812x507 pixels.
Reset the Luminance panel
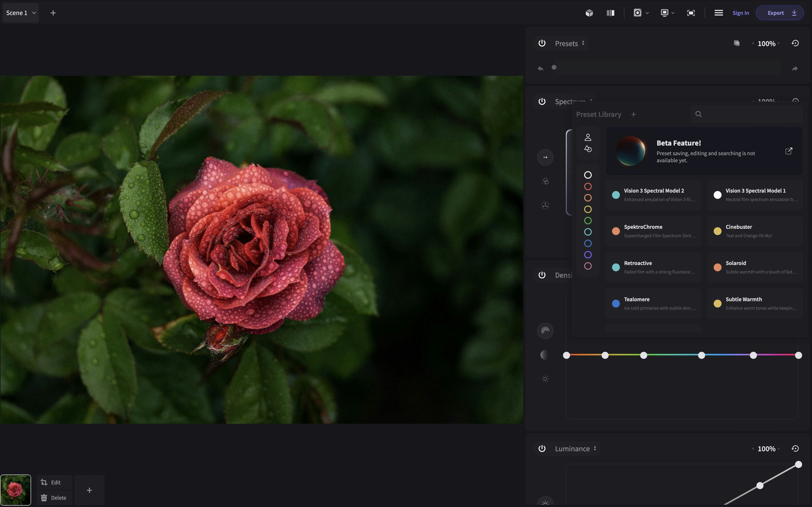795,449
